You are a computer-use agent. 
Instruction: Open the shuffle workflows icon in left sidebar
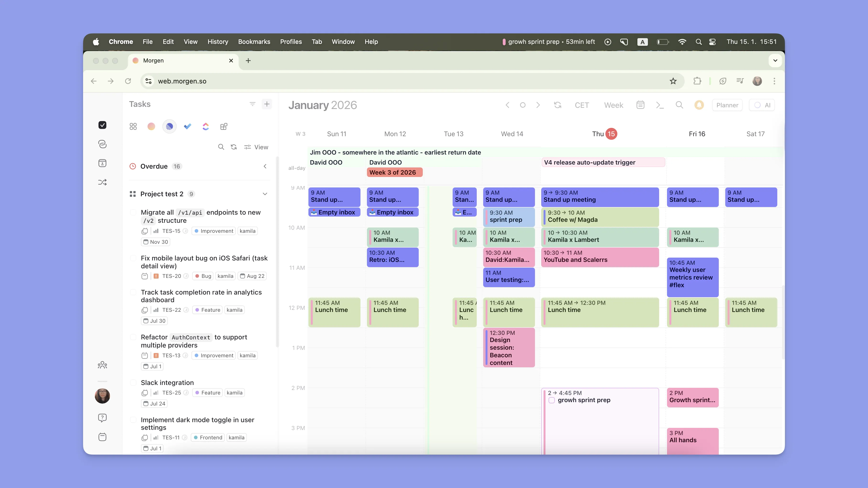coord(102,182)
